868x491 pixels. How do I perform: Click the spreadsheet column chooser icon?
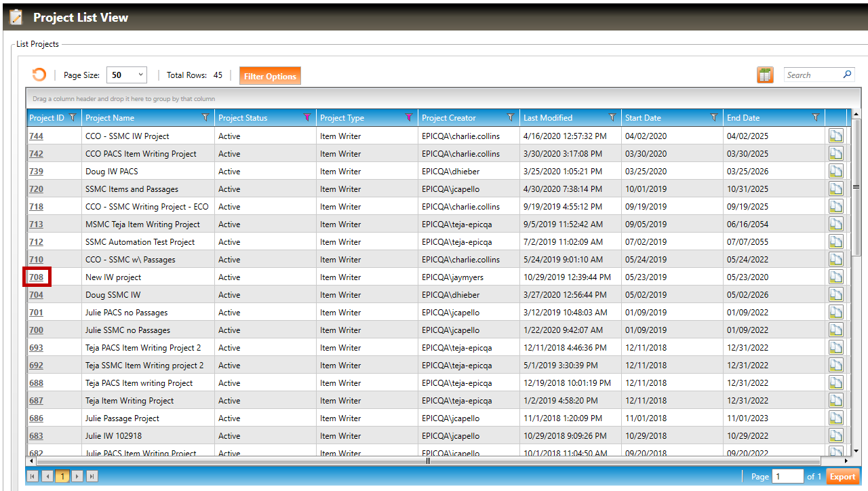(765, 75)
